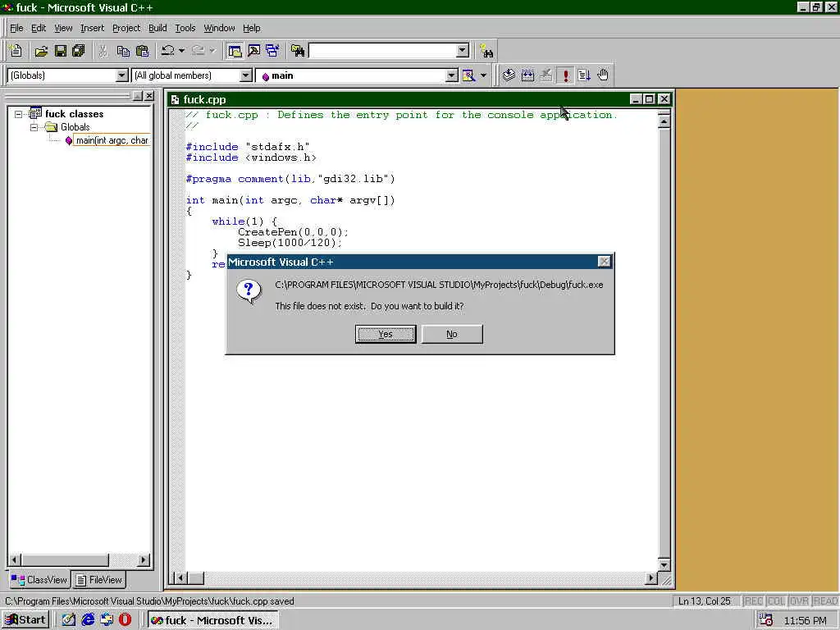Screen dimensions: 840x630
Task: Click the Compile icon
Action: pos(509,75)
